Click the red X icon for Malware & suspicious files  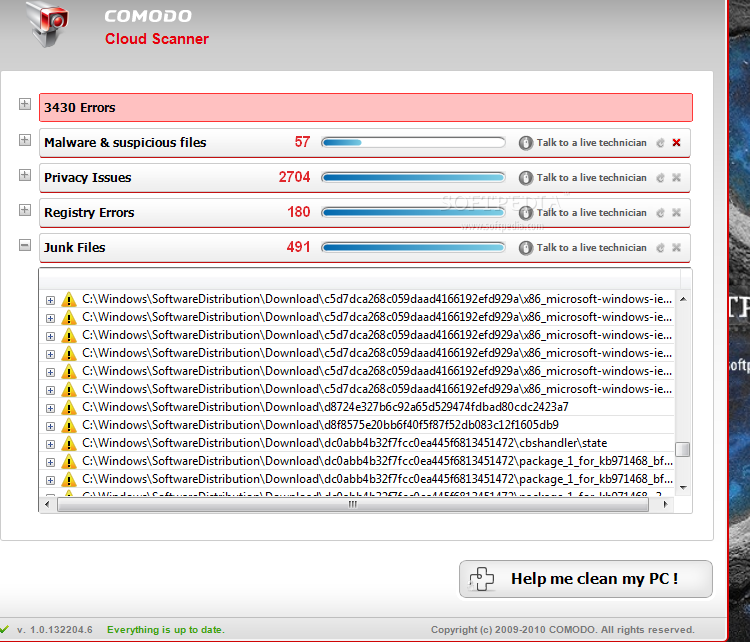pos(676,143)
